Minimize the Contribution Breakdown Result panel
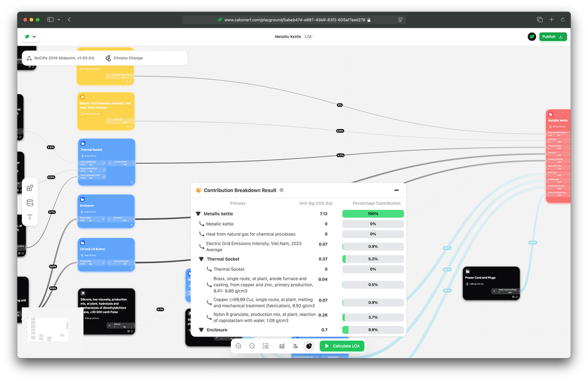588x381 pixels. coord(396,190)
